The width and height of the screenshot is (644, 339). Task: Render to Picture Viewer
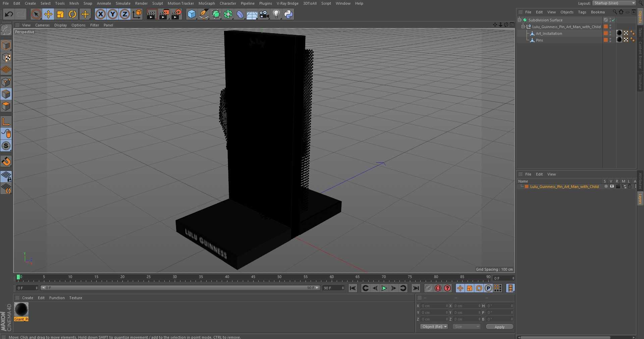(x=164, y=14)
